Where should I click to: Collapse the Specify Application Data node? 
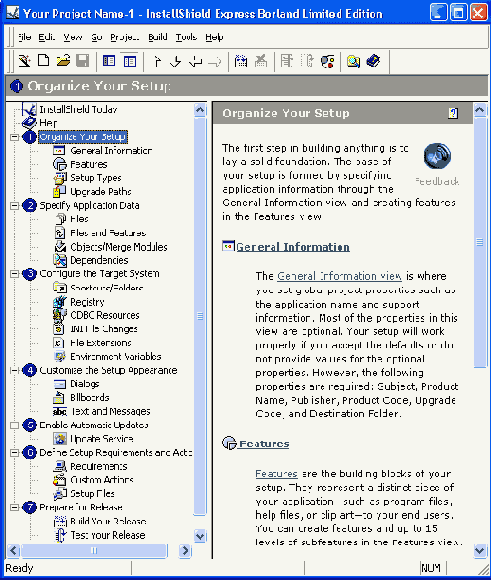click(14, 206)
